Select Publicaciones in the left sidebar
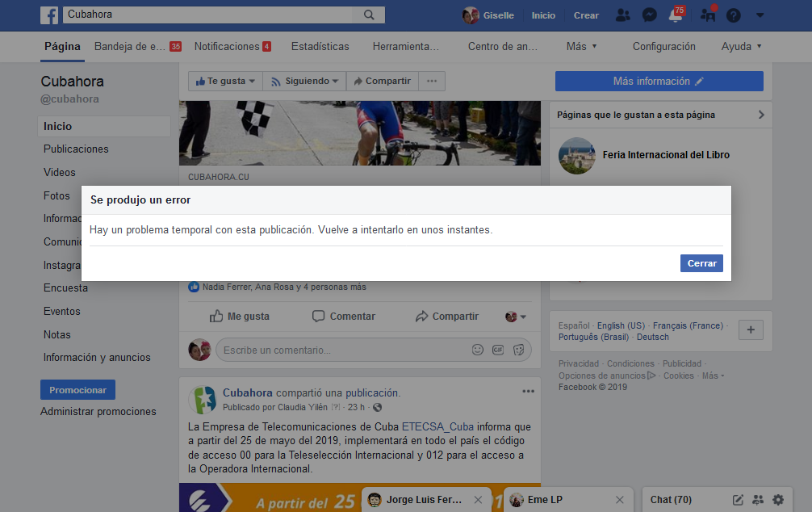Image resolution: width=812 pixels, height=512 pixels. click(x=76, y=149)
